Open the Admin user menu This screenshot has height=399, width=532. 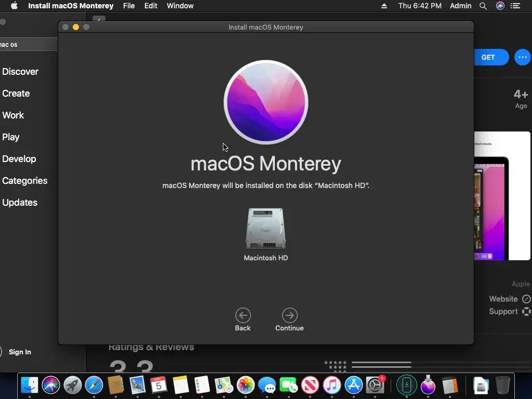pyautogui.click(x=460, y=6)
